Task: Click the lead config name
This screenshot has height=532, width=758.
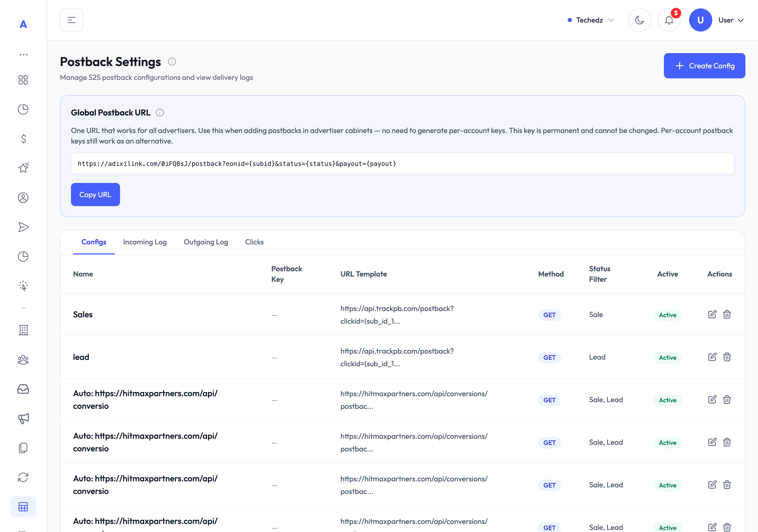Action: tap(81, 357)
